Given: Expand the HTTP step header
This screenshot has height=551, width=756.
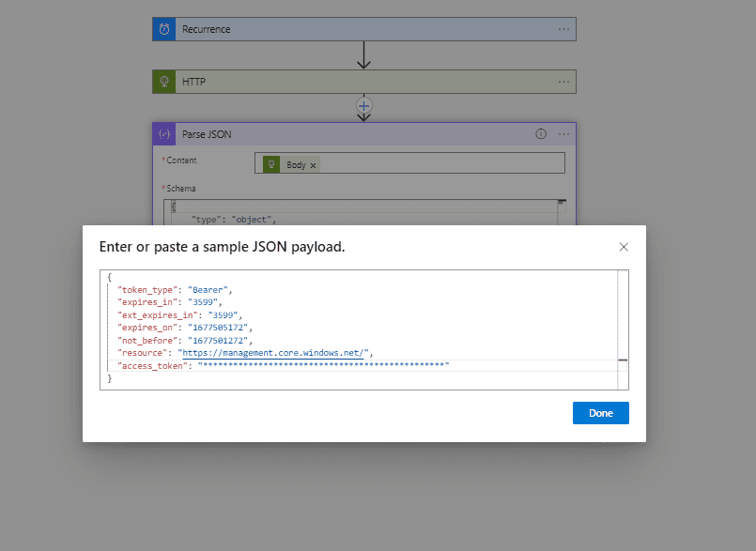Looking at the screenshot, I should click(364, 82).
